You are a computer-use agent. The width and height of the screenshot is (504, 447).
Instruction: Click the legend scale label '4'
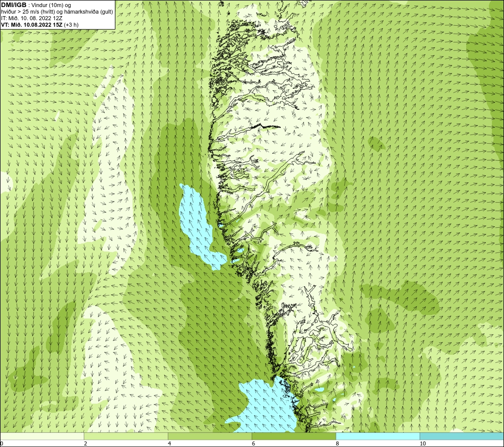[x=169, y=444]
